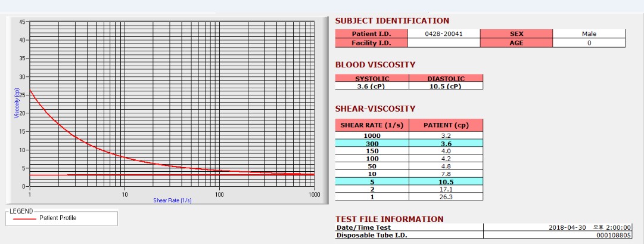
Task: Select the SEX value Male
Action: (589, 34)
